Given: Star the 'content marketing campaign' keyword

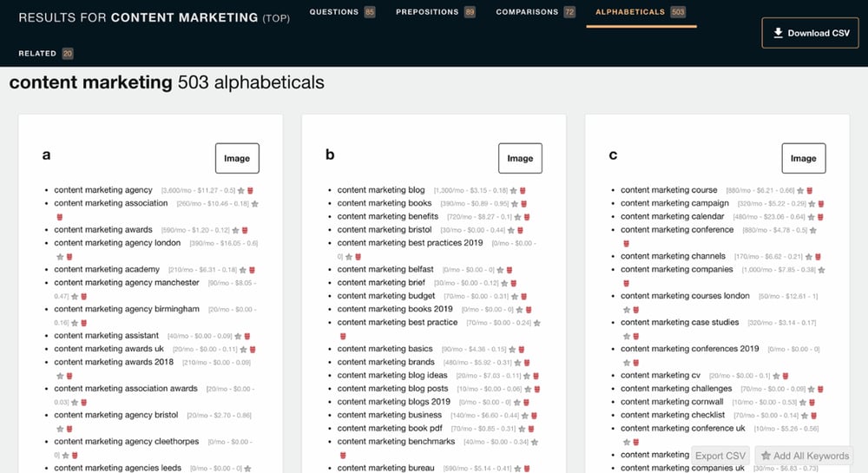Looking at the screenshot, I should click(x=812, y=204).
